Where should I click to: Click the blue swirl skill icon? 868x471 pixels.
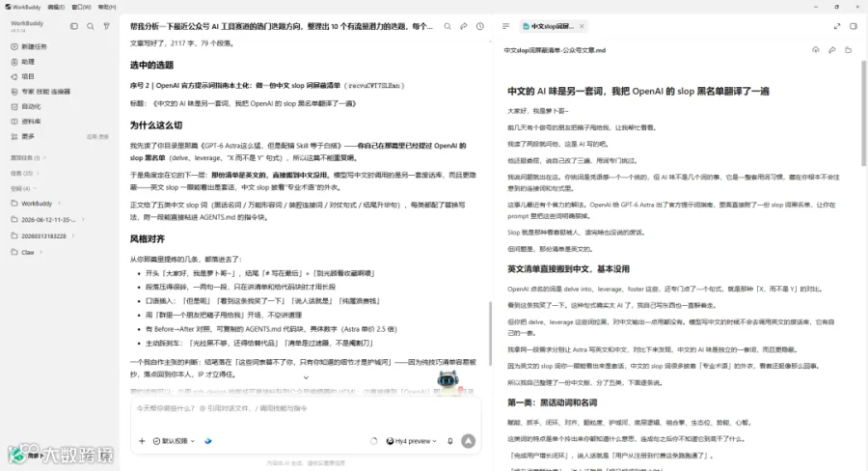pyautogui.click(x=208, y=441)
